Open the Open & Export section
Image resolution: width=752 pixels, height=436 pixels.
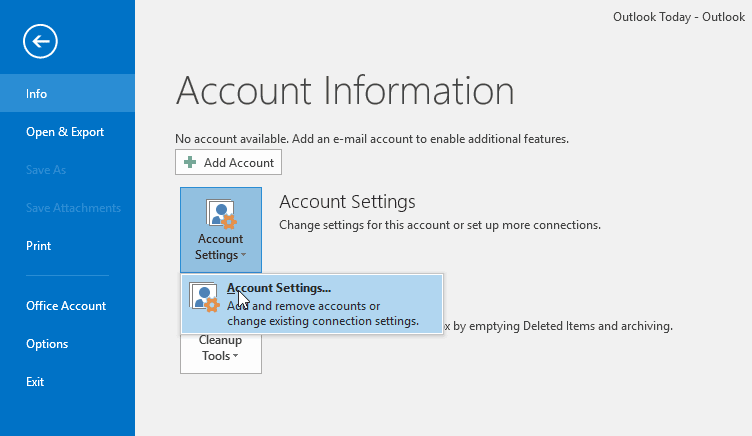[65, 132]
